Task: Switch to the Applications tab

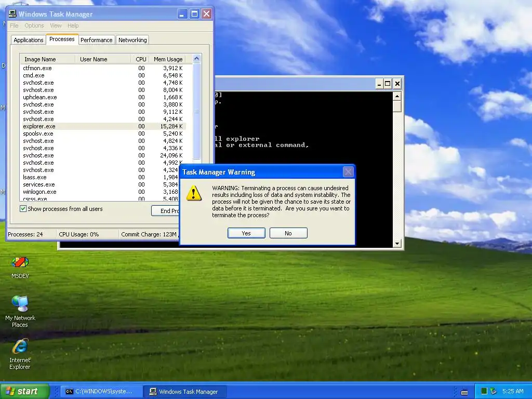Action: [x=29, y=39]
